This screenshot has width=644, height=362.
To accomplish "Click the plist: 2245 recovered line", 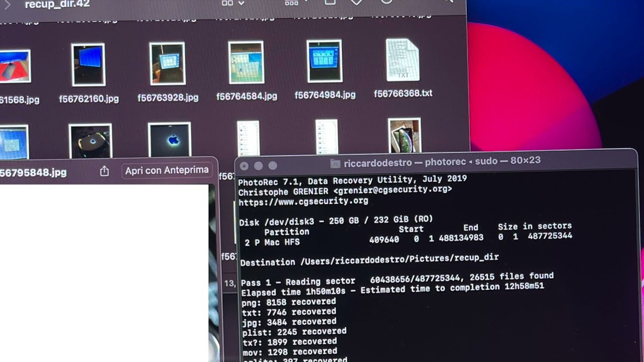I will pos(294,332).
